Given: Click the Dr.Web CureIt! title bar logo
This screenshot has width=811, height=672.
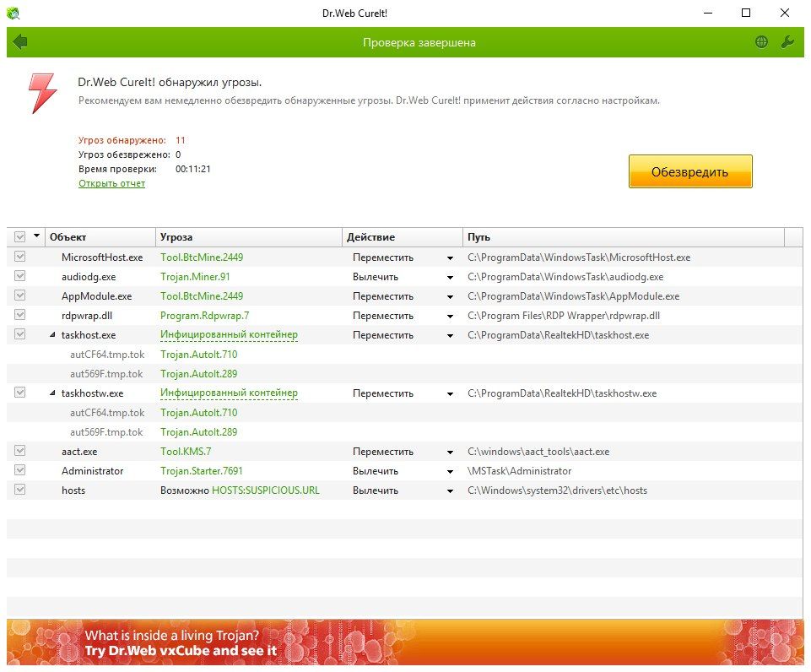Looking at the screenshot, I should click(x=14, y=13).
